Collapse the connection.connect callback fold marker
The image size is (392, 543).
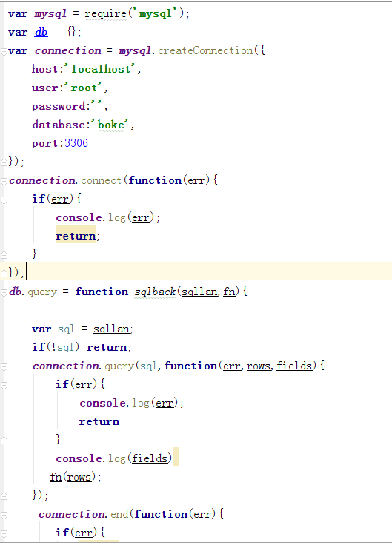(4, 181)
